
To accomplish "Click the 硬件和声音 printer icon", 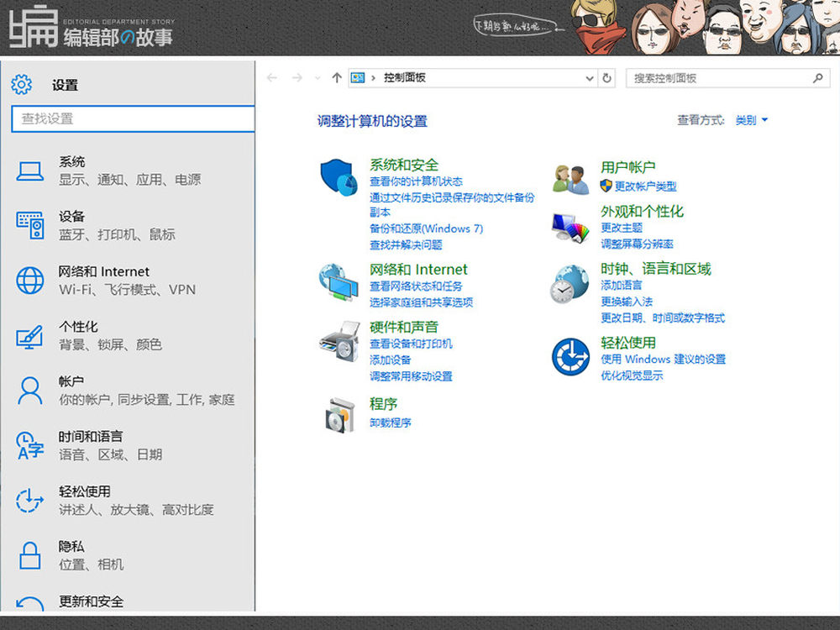I will 339,341.
